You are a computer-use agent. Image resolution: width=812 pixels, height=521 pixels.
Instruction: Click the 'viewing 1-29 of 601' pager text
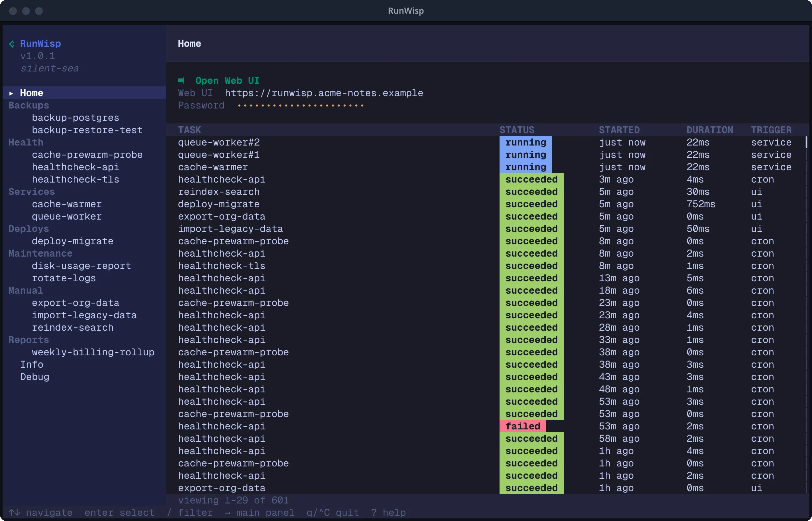pyautogui.click(x=233, y=500)
